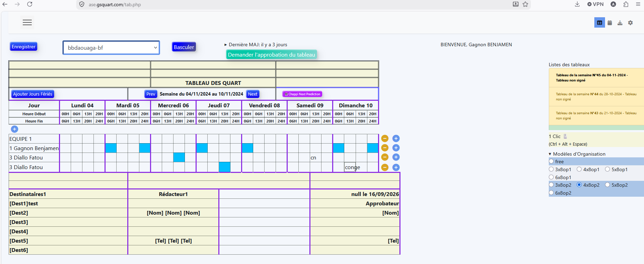644x264 pixels.
Task: Add row after Diallo Fatou row with conge
Action: coord(396,167)
